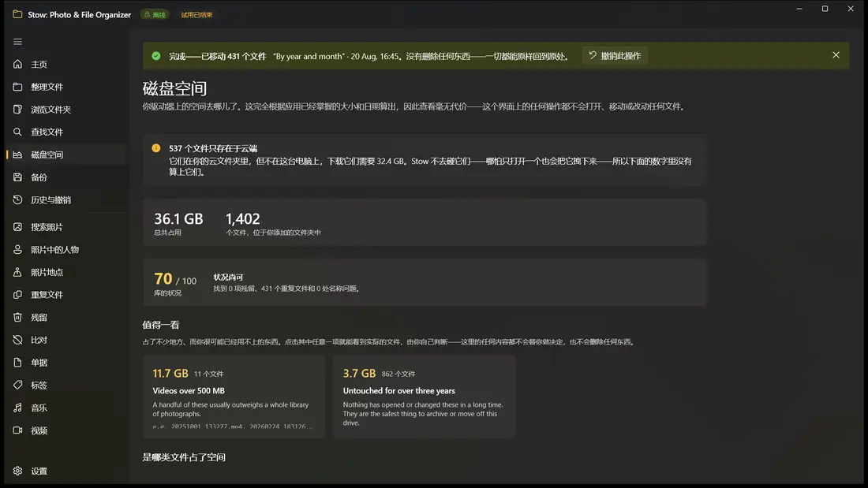Click the 标签 tag icon
Image resolution: width=868 pixels, height=488 pixels.
pyautogui.click(x=17, y=385)
